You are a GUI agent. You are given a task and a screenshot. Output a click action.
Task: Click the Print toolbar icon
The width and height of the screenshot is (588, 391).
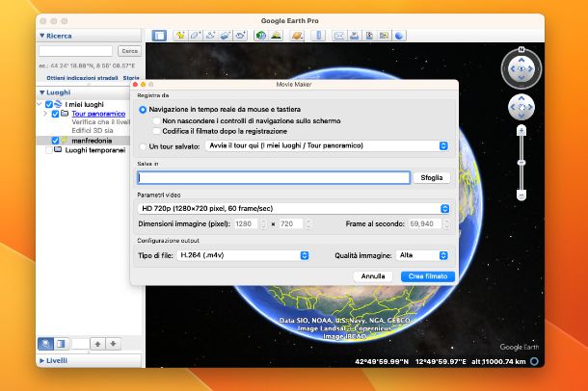click(x=354, y=36)
